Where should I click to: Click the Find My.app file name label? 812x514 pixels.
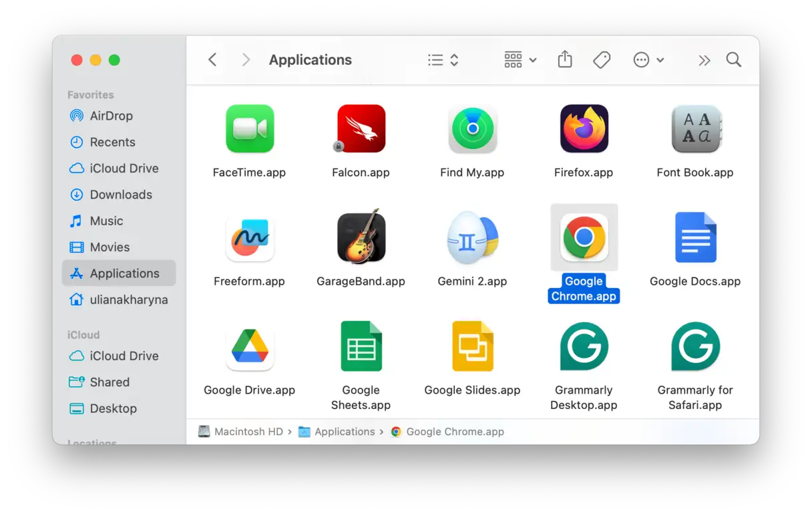pyautogui.click(x=472, y=172)
